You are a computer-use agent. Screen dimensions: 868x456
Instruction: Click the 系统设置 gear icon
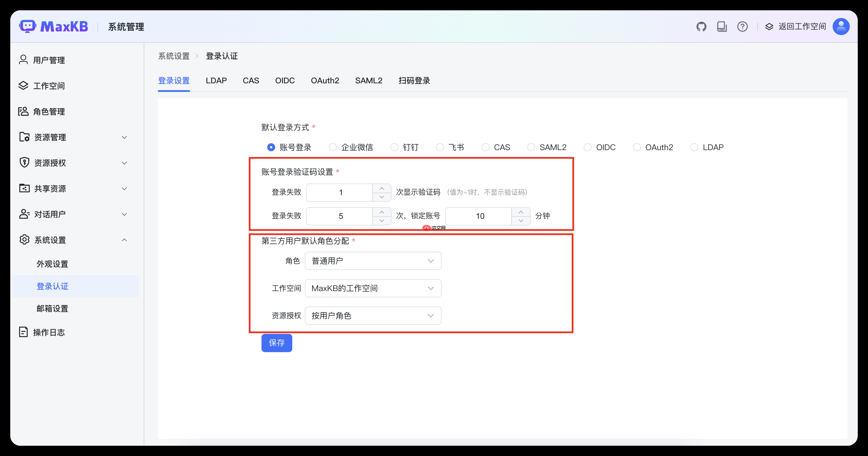(24, 239)
